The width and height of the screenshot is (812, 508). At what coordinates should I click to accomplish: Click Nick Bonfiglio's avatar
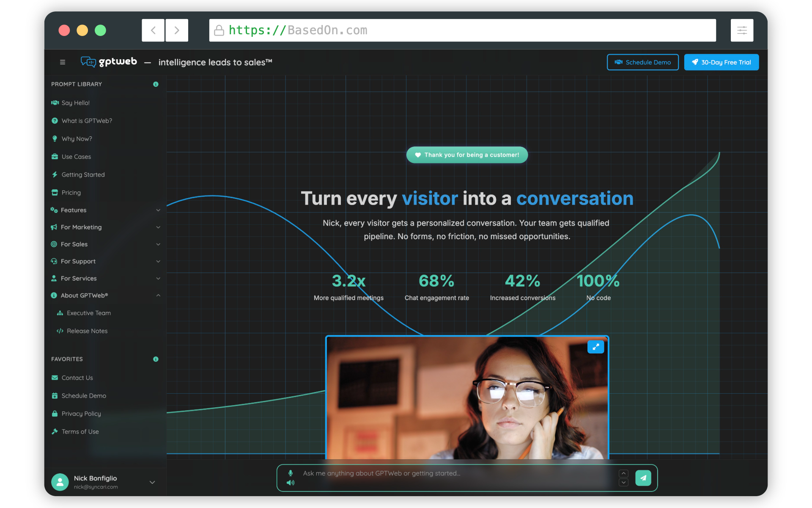click(60, 482)
